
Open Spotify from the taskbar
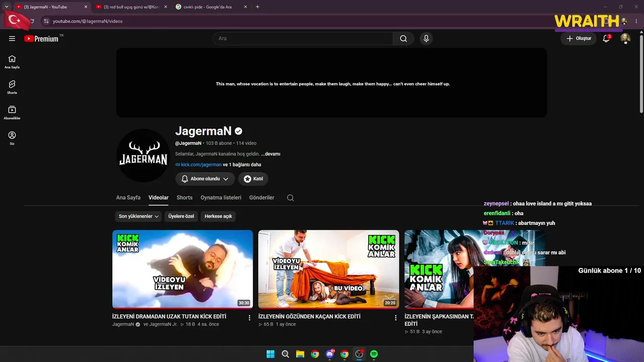coord(374,354)
